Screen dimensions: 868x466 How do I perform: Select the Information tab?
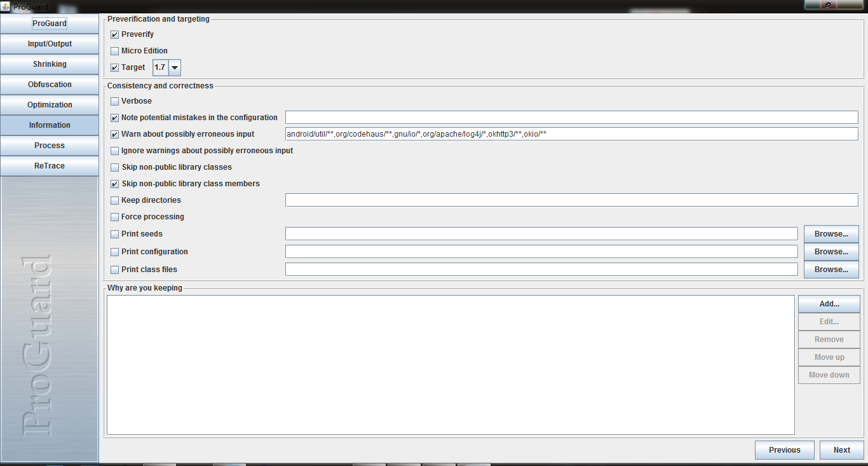50,125
